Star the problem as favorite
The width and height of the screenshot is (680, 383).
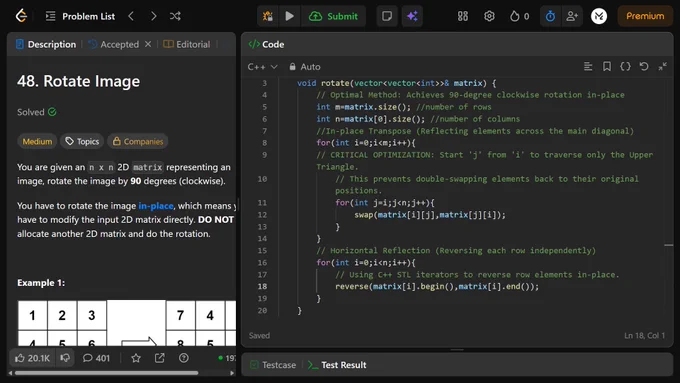136,358
